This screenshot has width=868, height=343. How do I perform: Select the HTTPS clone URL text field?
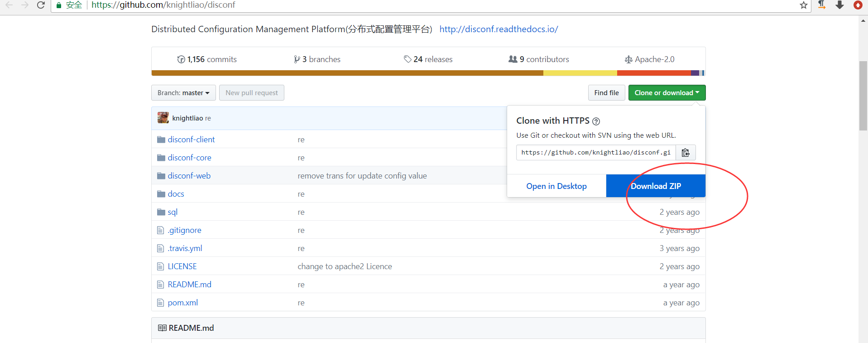[596, 153]
